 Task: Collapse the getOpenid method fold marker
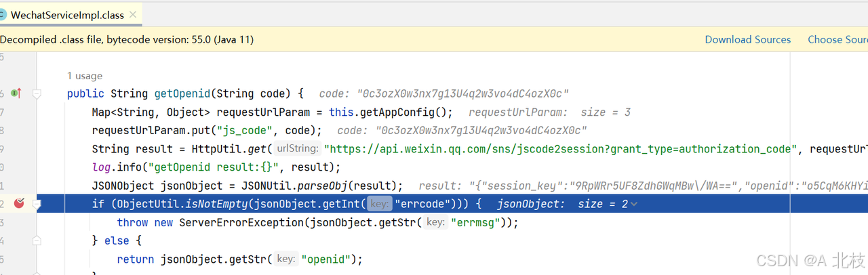(37, 93)
